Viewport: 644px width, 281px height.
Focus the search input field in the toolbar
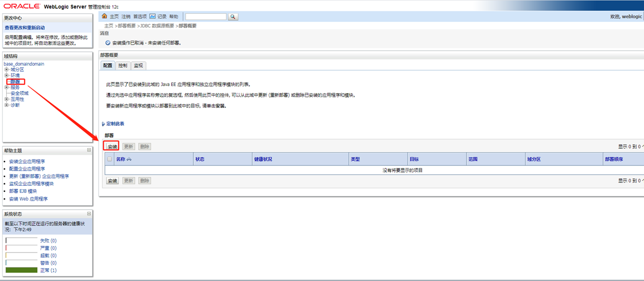pyautogui.click(x=206, y=17)
